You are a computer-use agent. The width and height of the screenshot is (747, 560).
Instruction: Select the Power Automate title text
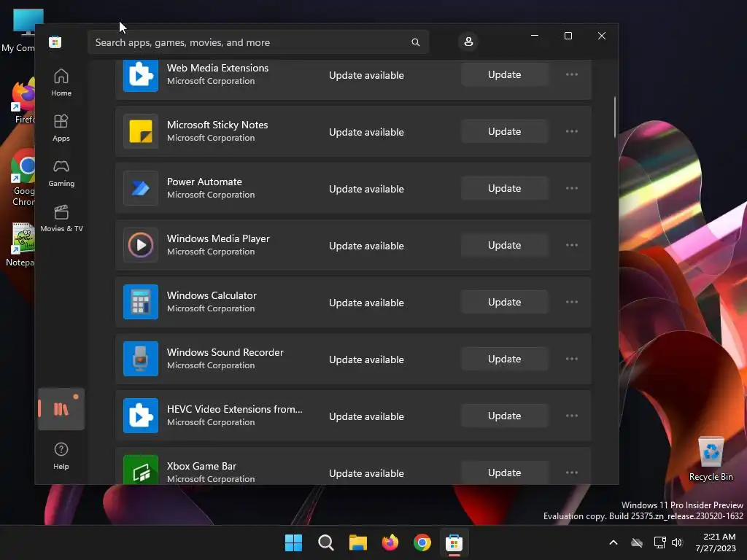click(x=204, y=182)
